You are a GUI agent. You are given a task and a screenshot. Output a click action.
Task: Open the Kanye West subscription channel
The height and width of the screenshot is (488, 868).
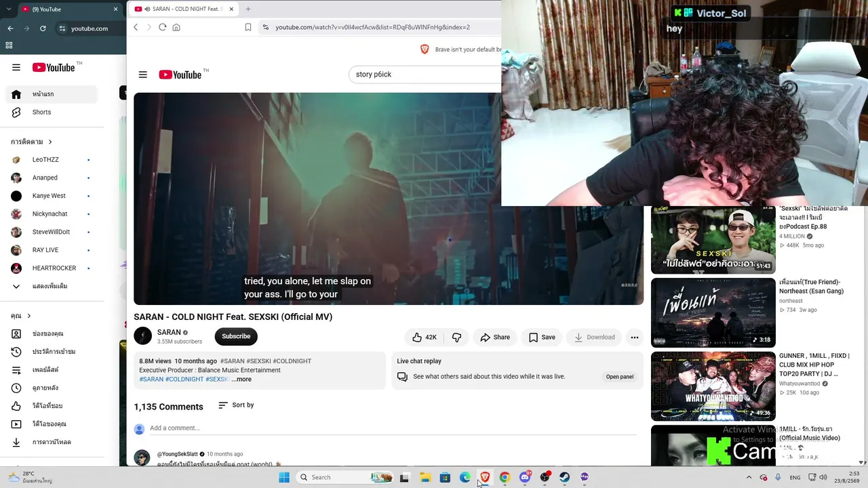pos(52,196)
